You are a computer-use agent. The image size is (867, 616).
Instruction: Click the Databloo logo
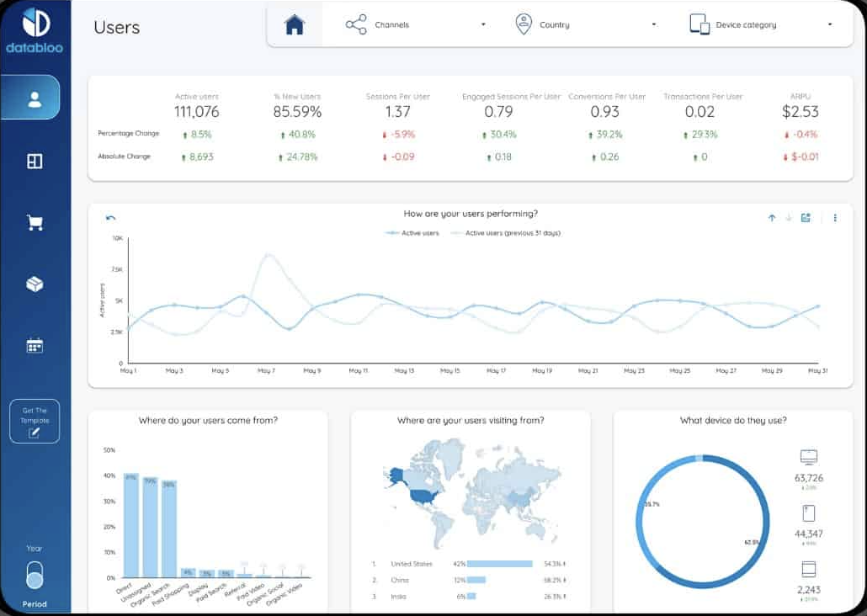tap(35, 25)
